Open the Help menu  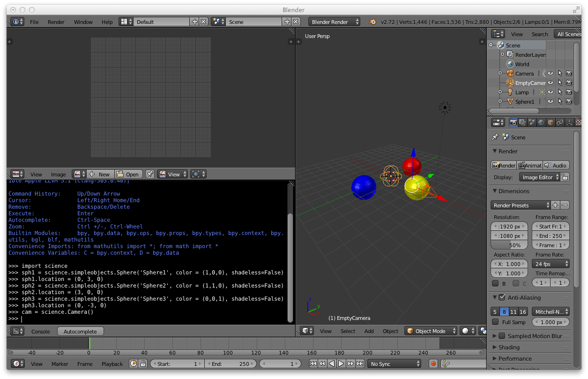point(107,22)
